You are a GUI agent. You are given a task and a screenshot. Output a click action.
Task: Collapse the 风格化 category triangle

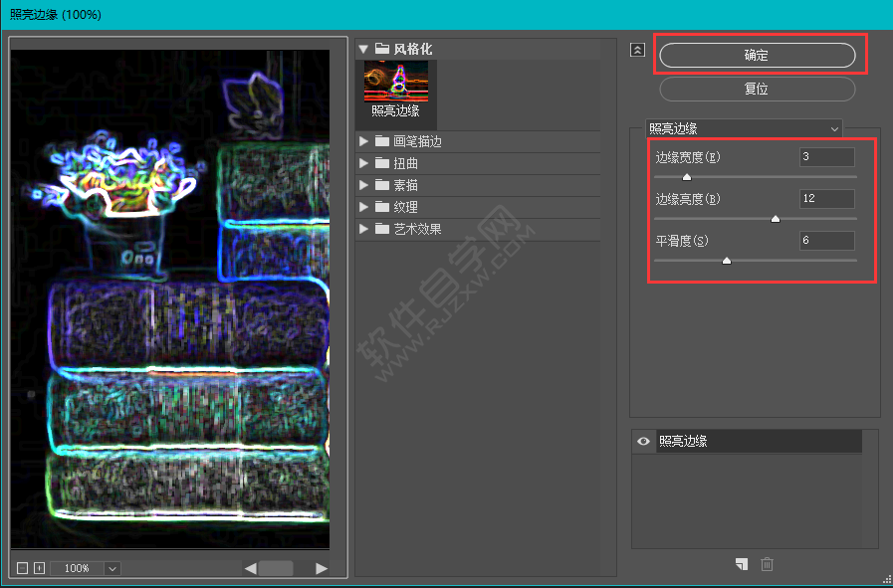click(x=363, y=50)
